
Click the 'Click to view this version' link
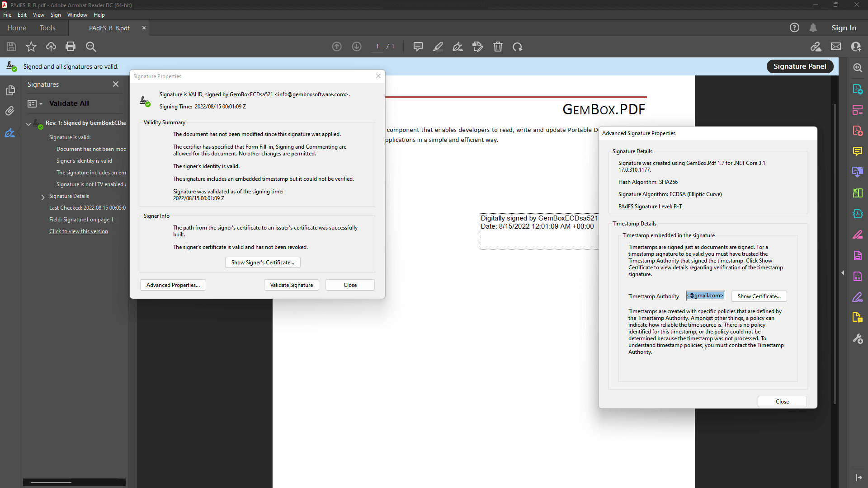(x=79, y=231)
